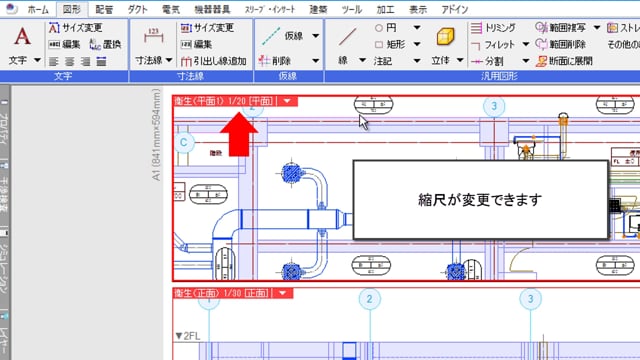Expand the 矩形 dropdown arrow

pyautogui.click(x=417, y=44)
